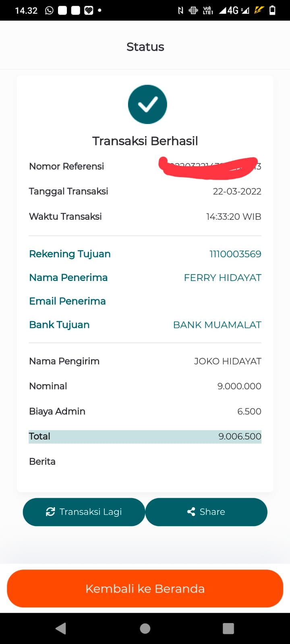Image resolution: width=290 pixels, height=644 pixels.
Task: Tap the highlighted total amount 9.006.500
Action: [x=240, y=436]
